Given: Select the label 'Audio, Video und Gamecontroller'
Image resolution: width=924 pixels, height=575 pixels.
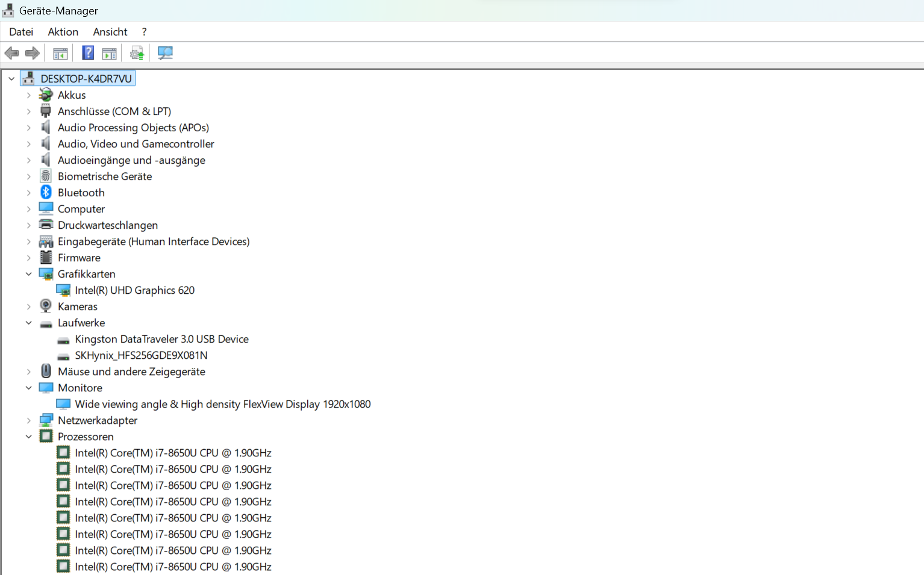Looking at the screenshot, I should (x=136, y=144).
